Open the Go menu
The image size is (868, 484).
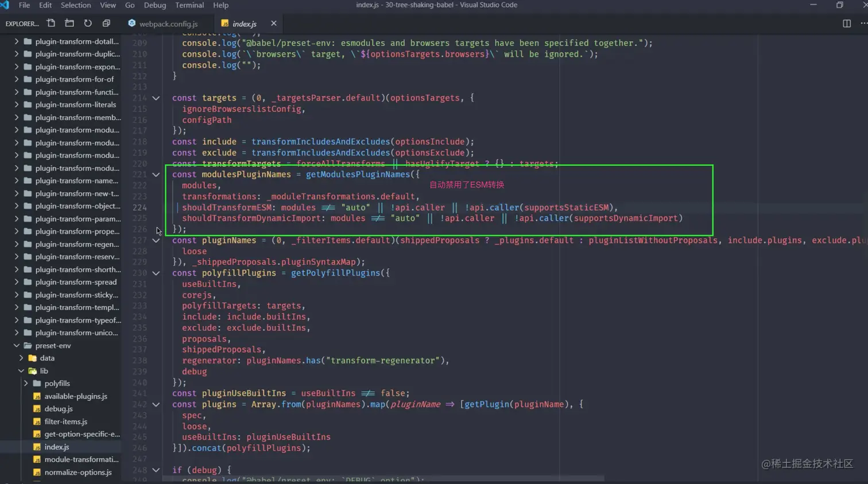point(130,5)
